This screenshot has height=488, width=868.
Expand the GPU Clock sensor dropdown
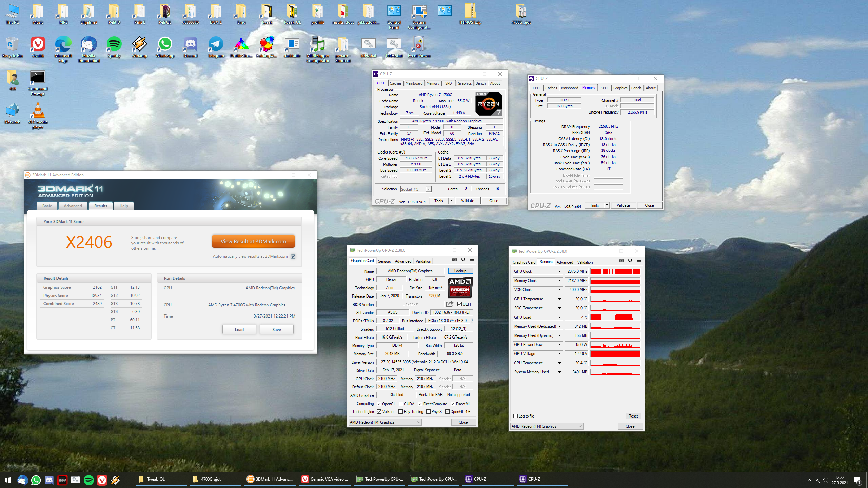tap(559, 271)
